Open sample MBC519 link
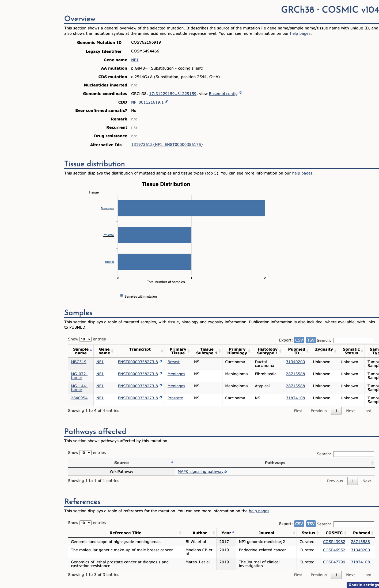 (79, 362)
